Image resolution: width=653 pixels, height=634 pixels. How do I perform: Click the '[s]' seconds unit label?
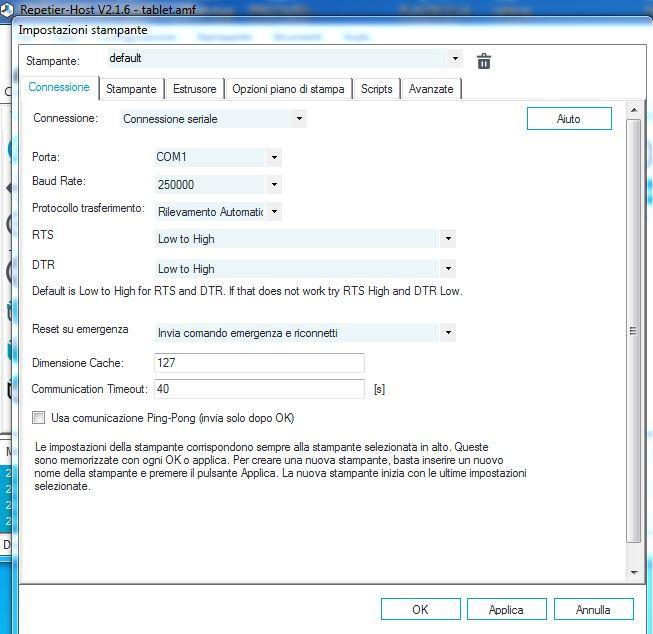pos(379,389)
